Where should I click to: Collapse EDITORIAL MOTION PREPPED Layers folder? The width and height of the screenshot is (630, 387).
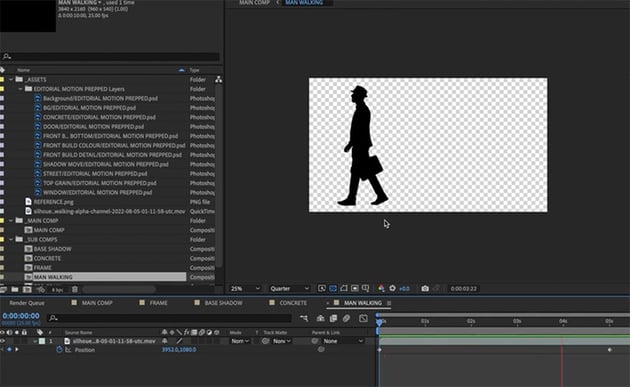point(20,89)
